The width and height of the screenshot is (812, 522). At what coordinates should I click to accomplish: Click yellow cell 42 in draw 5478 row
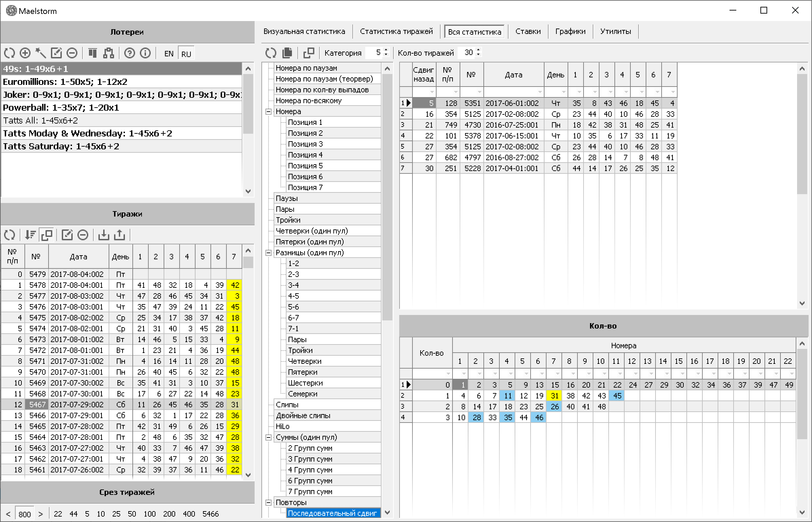(x=234, y=285)
